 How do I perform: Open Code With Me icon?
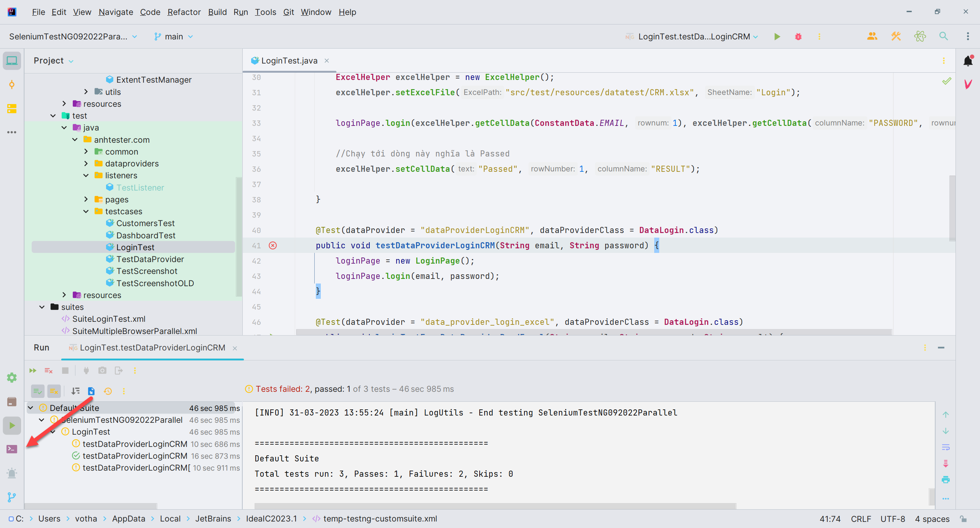coord(872,37)
